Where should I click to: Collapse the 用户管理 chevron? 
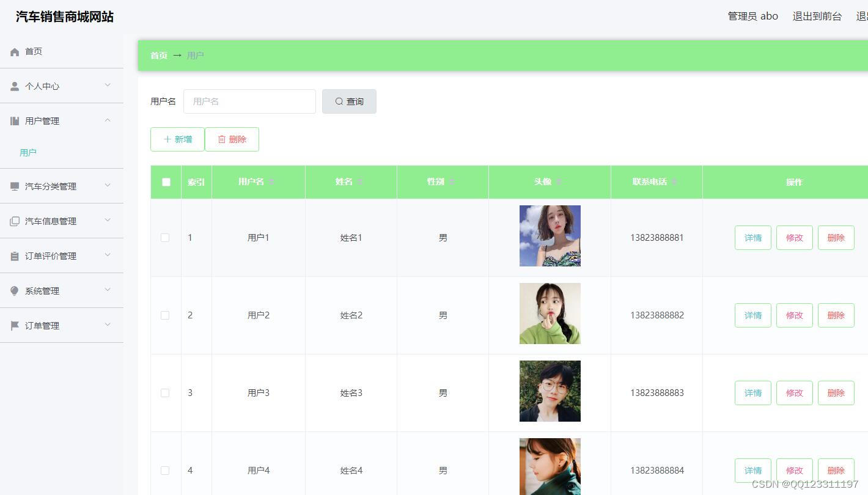click(108, 120)
